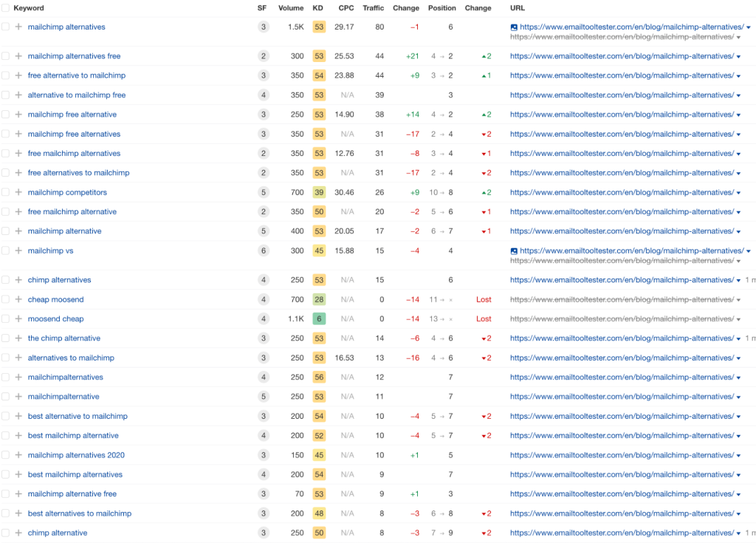Check the 'cheap moosend' row checkbox
756x543 pixels.
5,299
